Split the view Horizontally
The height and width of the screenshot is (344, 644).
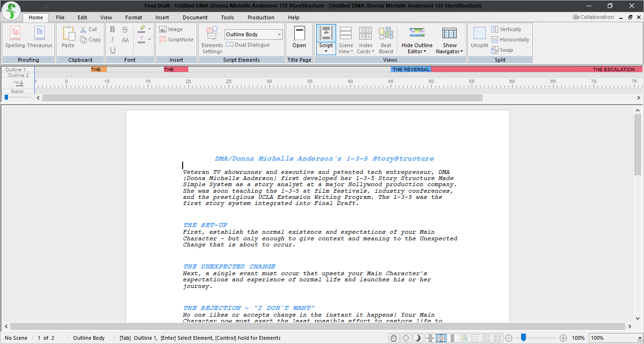510,40
